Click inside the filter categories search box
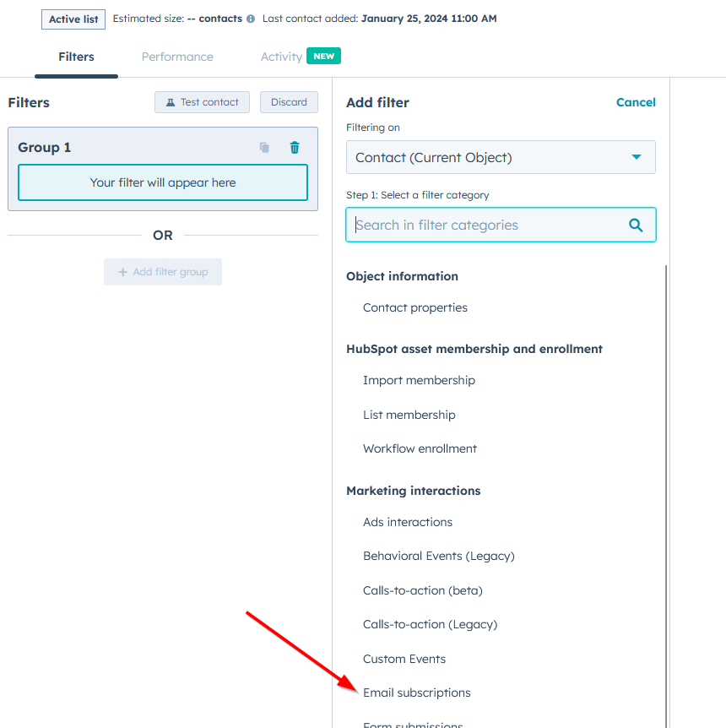The height and width of the screenshot is (728, 726). (481, 225)
